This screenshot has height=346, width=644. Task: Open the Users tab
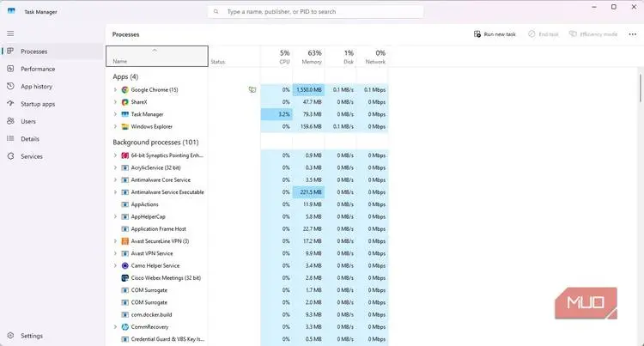(52, 121)
